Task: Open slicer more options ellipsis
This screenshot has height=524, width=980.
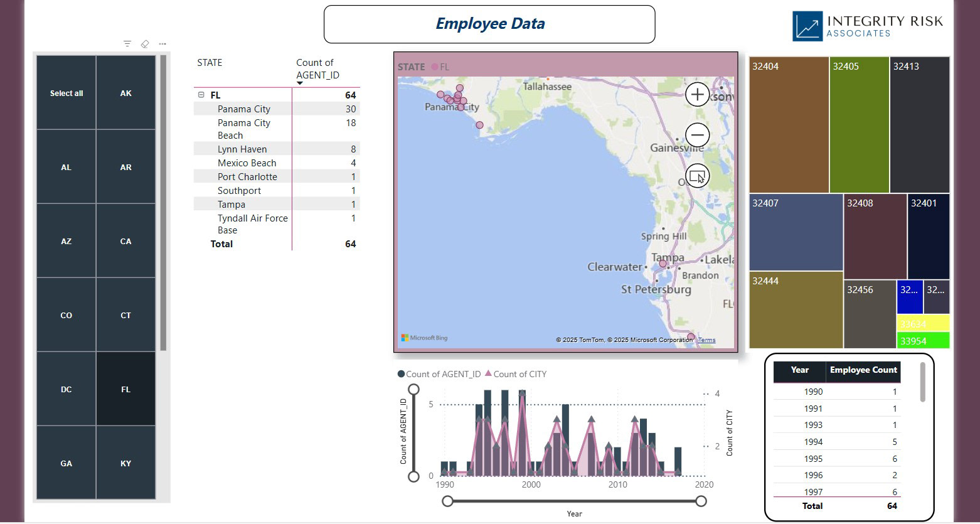Action: tap(162, 44)
